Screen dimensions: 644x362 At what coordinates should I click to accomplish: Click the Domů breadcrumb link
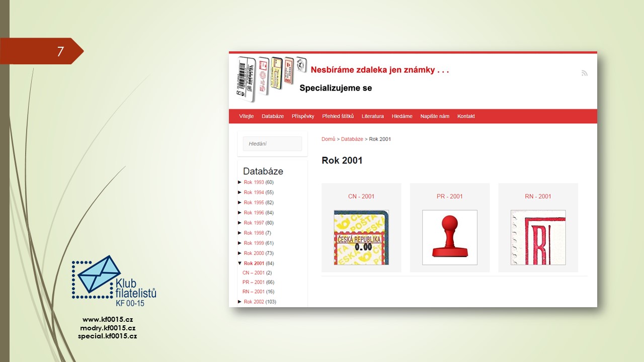328,139
